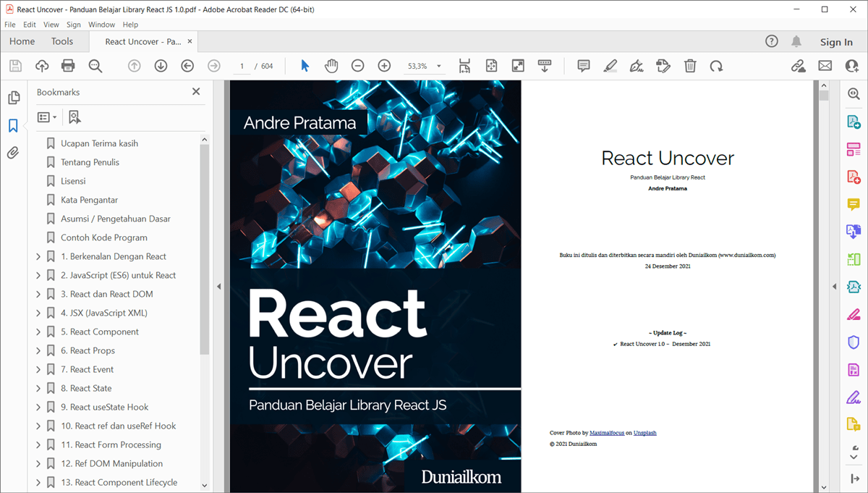Go to previous page arrow

point(135,66)
